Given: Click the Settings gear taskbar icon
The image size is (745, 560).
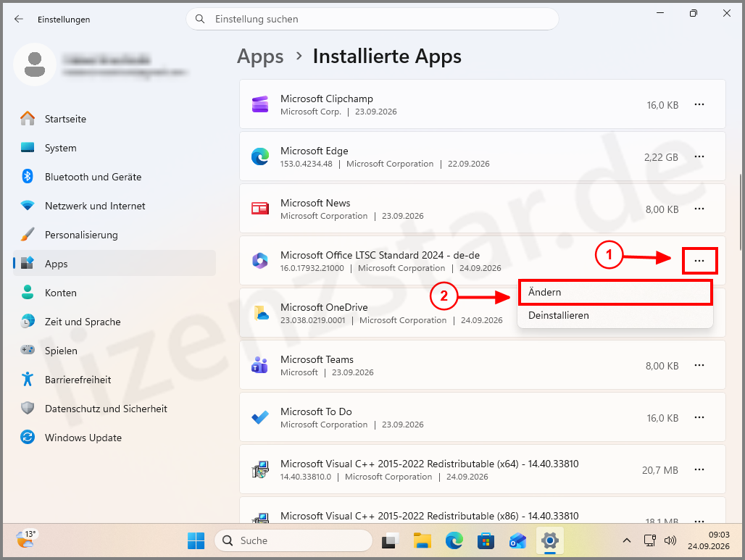Looking at the screenshot, I should pyautogui.click(x=550, y=540).
